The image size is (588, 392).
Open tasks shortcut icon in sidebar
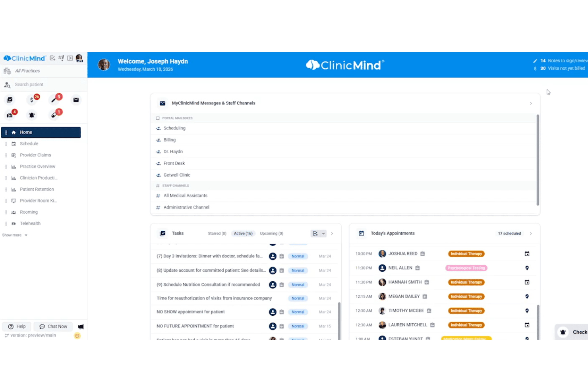coord(10,100)
